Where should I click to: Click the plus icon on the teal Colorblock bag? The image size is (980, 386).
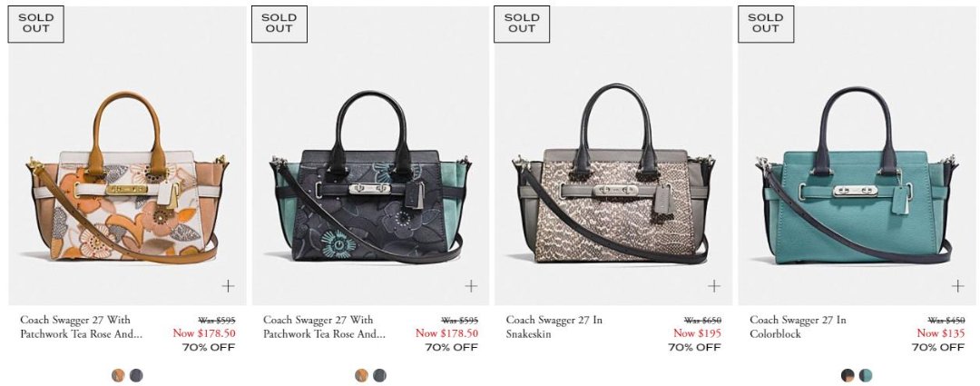coord(957,286)
